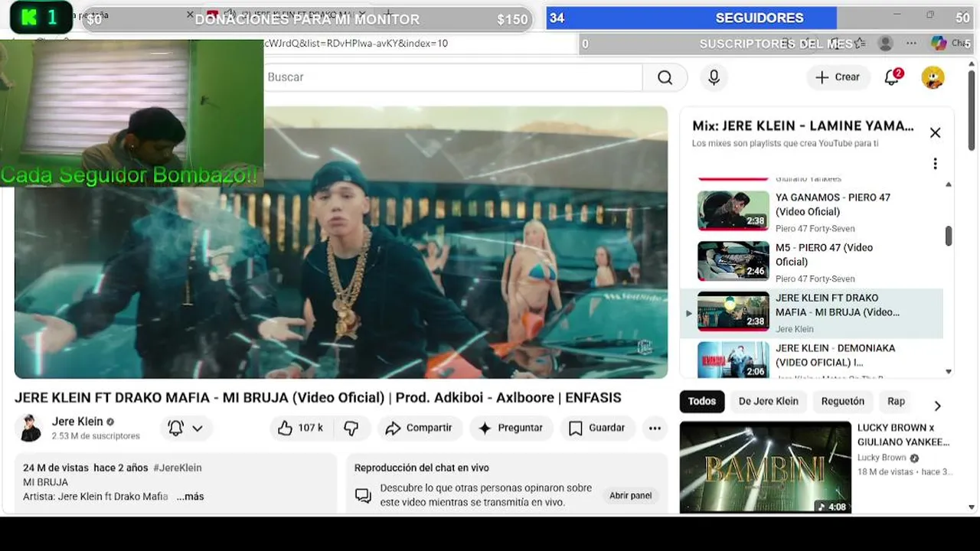Open the Jere Klein channel name
This screenshot has width=980, height=551.
[x=77, y=422]
